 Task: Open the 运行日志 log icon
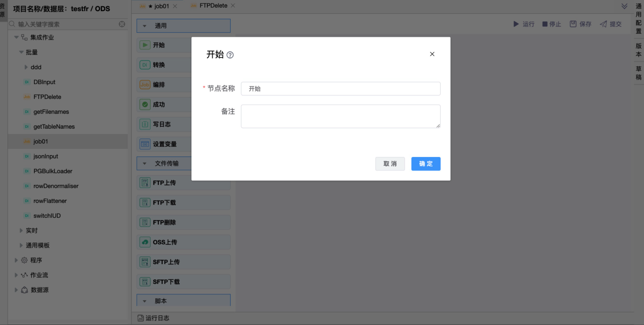(140, 318)
